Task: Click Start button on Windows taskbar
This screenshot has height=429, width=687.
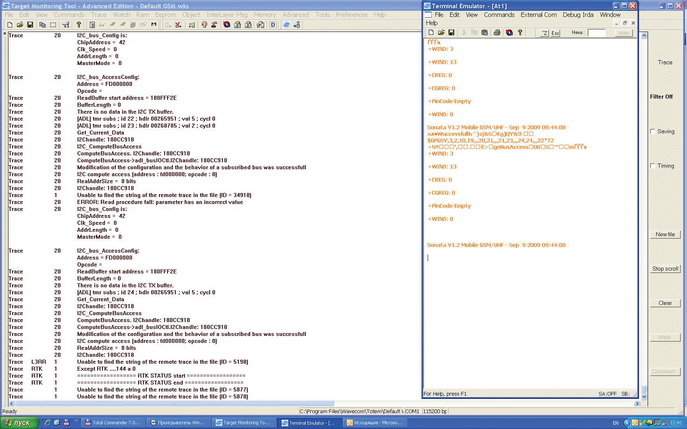Action: pyautogui.click(x=18, y=423)
